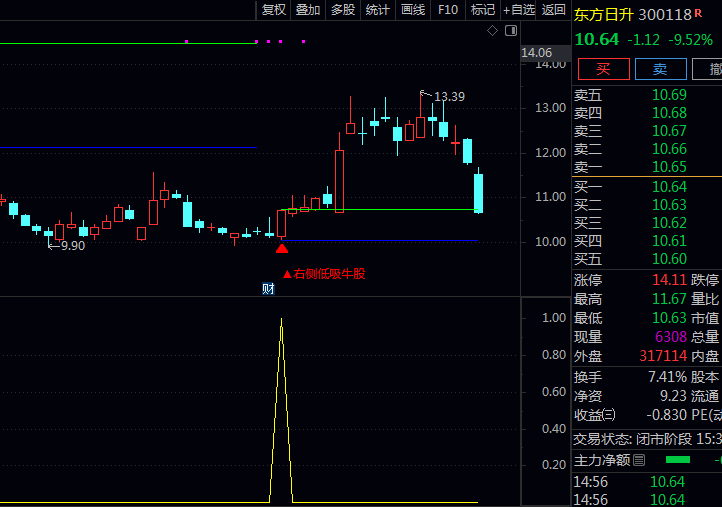Click the 撤 cancel order button
This screenshot has width=722, height=507.
click(x=709, y=69)
